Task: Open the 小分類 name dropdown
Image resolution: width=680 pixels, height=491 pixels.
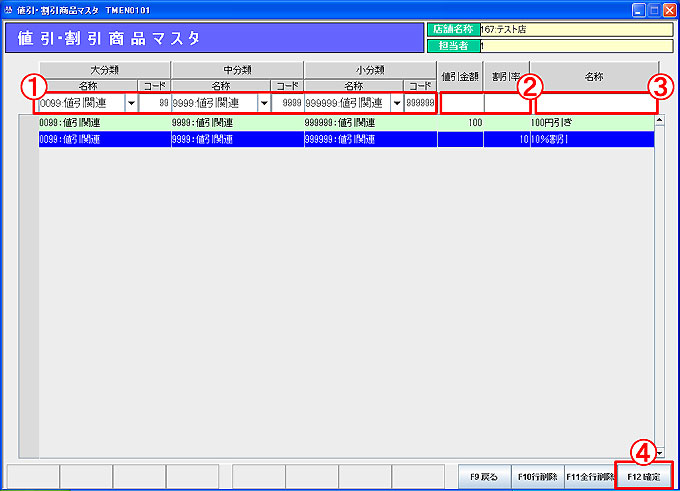Action: (397, 103)
